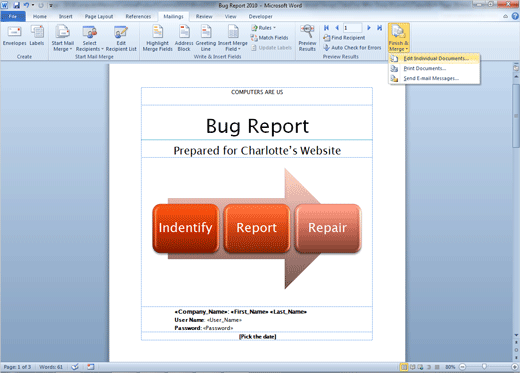520x373 pixels.
Task: Switch to Print Layout view in status bar
Action: (404, 367)
